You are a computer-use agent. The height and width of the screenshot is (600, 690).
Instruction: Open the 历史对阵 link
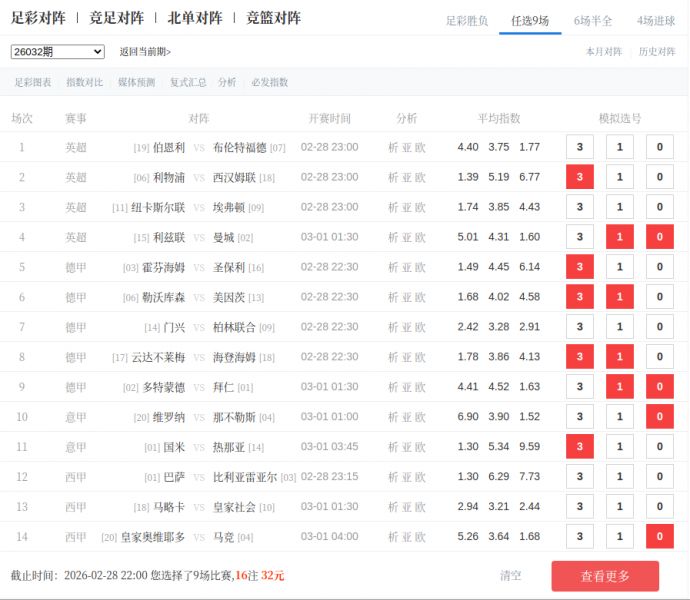pyautogui.click(x=657, y=52)
